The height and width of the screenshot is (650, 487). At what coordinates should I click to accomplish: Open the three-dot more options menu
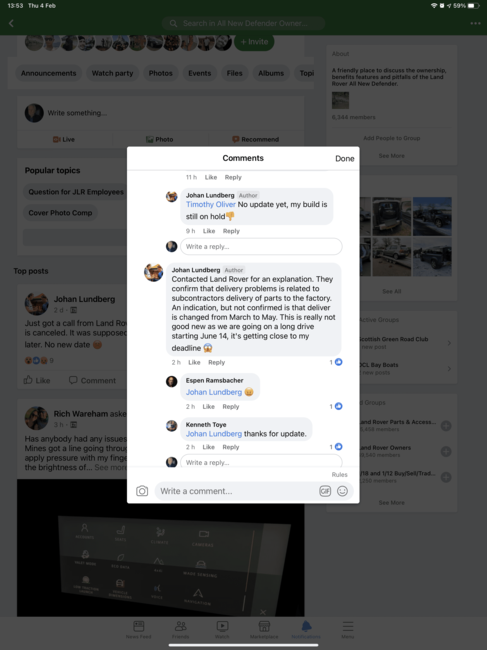coord(475,23)
